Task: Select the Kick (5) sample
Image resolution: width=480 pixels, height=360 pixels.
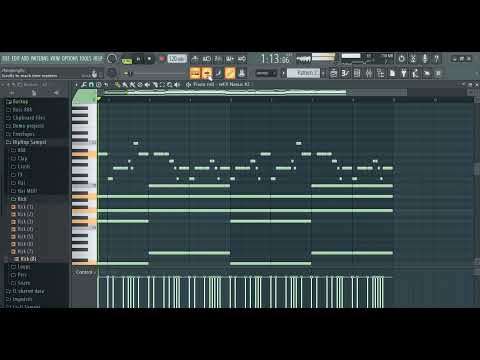Action: pyautogui.click(x=23, y=237)
